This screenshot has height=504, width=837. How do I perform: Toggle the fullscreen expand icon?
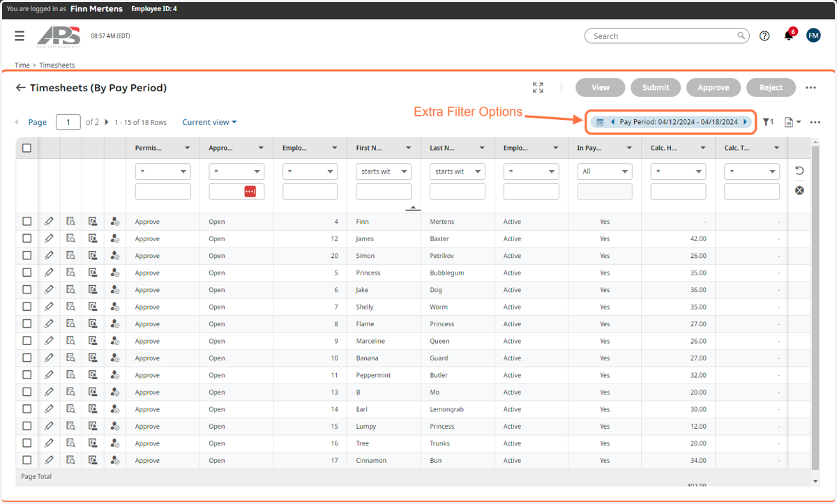tap(538, 88)
